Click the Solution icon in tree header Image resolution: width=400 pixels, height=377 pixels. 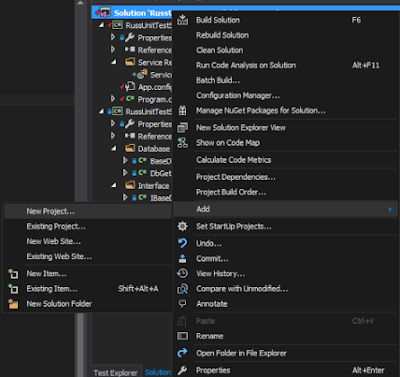(x=105, y=13)
